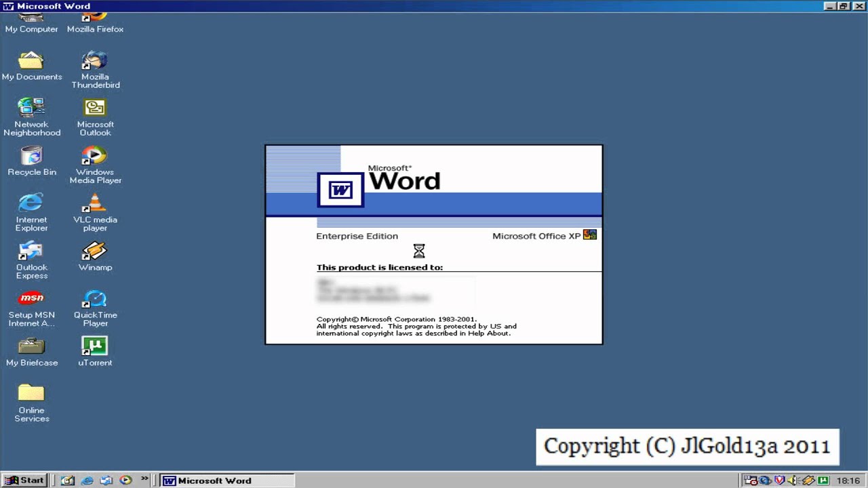868x488 pixels.
Task: Click the 'Enterprise Edition' text
Action: [357, 236]
